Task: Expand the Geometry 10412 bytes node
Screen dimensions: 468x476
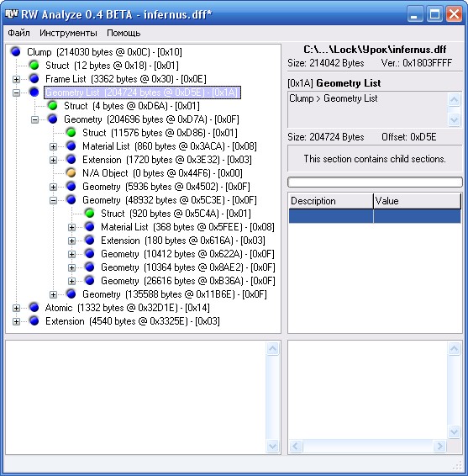Action: point(72,254)
